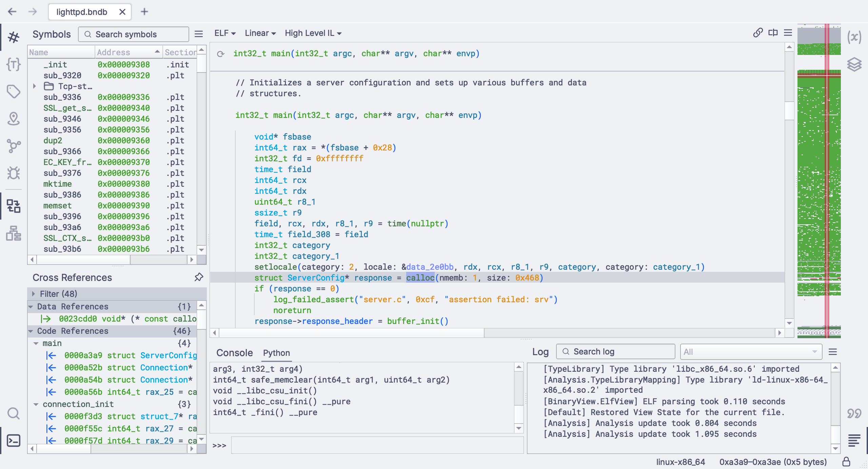Open the Types sidebar panel icon
868x469 pixels.
pyautogui.click(x=14, y=64)
